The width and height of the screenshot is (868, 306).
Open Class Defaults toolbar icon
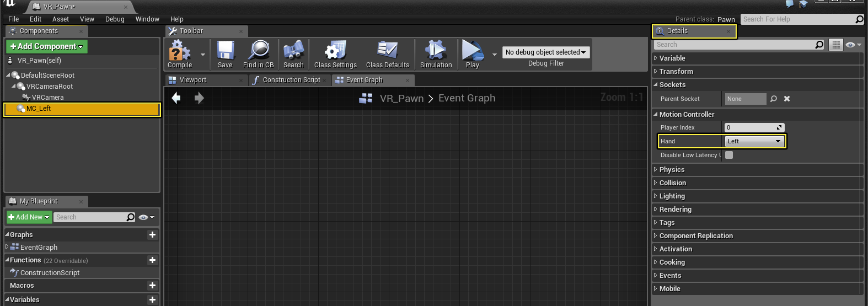pyautogui.click(x=388, y=54)
